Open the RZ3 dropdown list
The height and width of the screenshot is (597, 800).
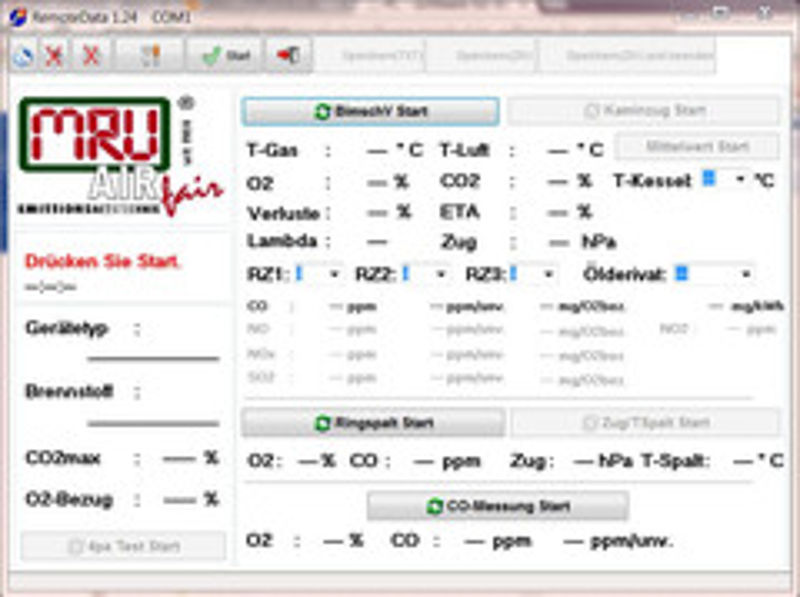tap(547, 273)
